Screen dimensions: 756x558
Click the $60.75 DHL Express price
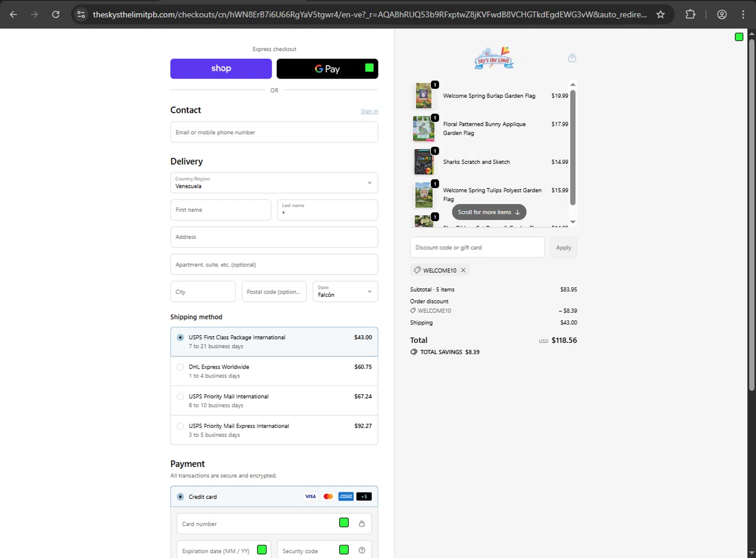[x=363, y=367]
